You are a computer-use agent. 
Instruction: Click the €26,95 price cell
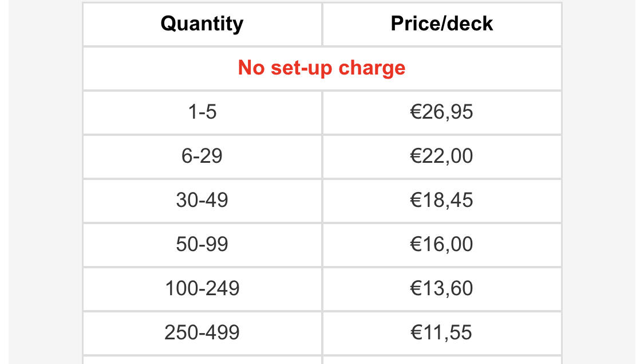(442, 112)
